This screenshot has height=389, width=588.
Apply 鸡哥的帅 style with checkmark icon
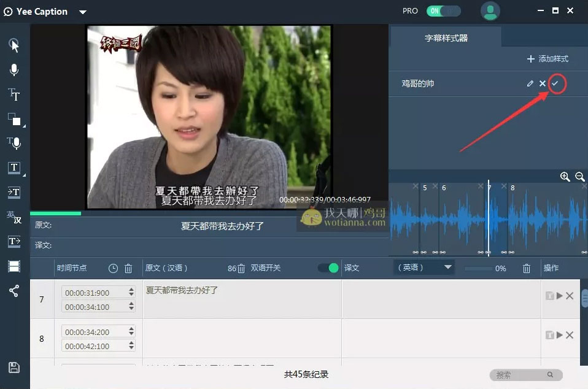(x=555, y=83)
